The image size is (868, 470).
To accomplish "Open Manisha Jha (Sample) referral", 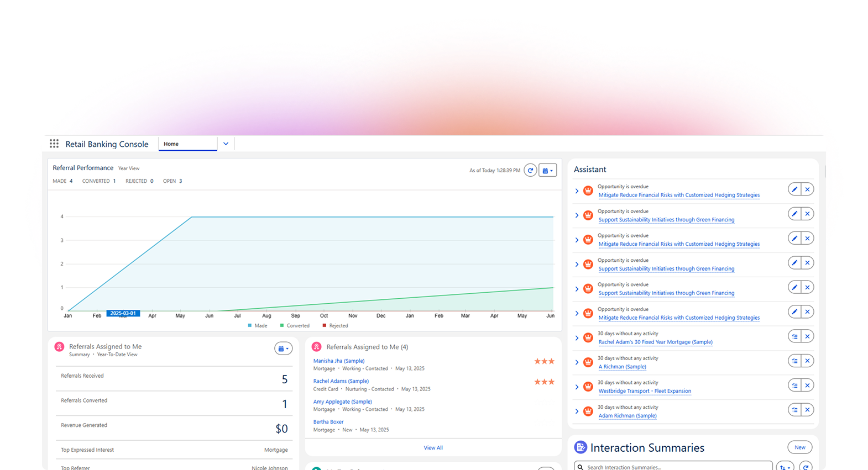I will click(x=338, y=361).
